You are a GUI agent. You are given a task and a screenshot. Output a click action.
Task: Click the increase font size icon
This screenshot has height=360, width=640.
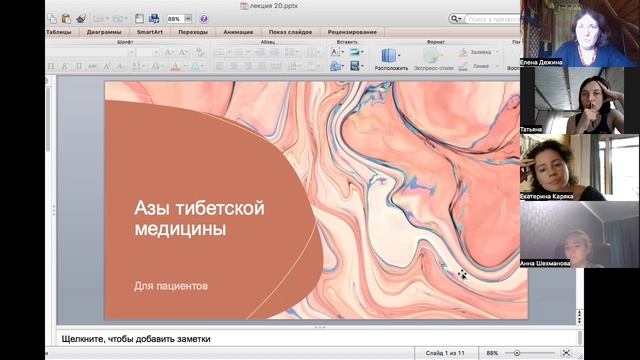point(169,52)
